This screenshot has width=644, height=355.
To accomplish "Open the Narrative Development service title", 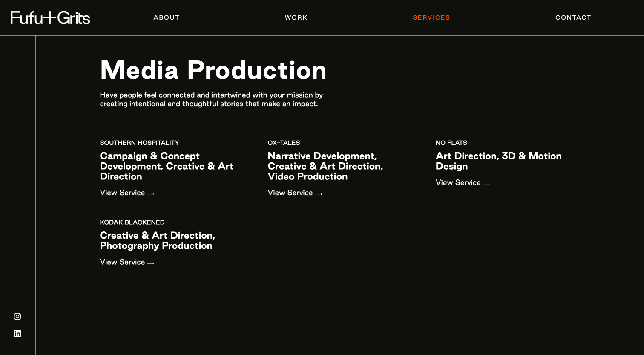I will (x=325, y=166).
